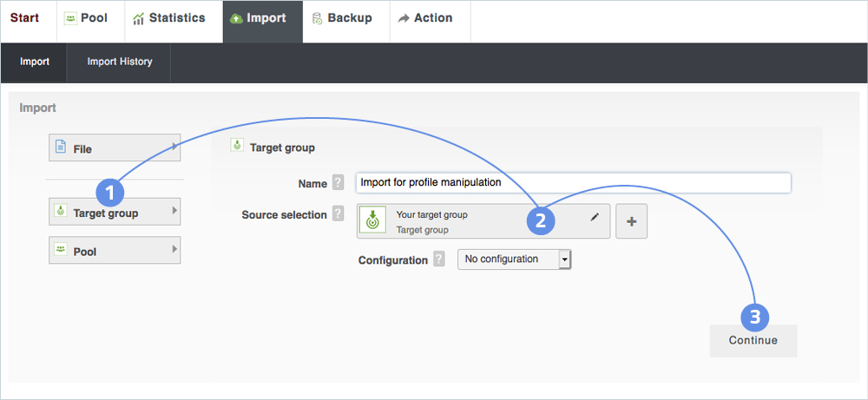Viewport: 868px width, 400px height.
Task: Click help icon beside Configuration
Action: [x=439, y=259]
